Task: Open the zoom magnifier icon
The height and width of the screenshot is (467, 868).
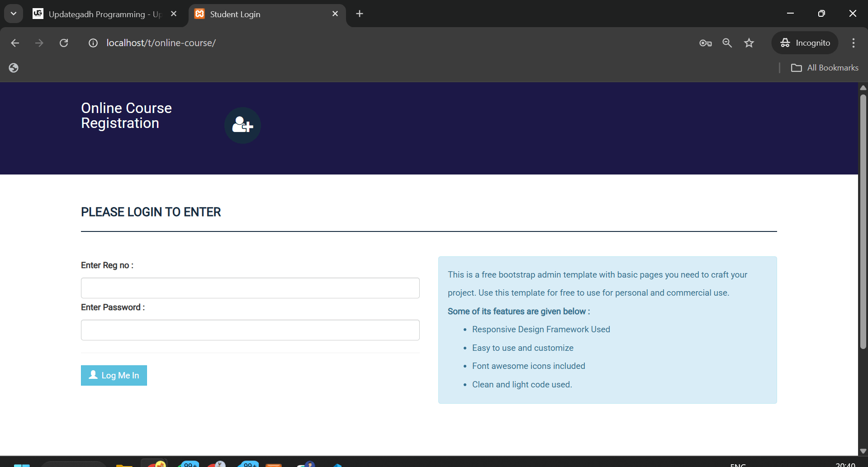Action: pos(727,43)
